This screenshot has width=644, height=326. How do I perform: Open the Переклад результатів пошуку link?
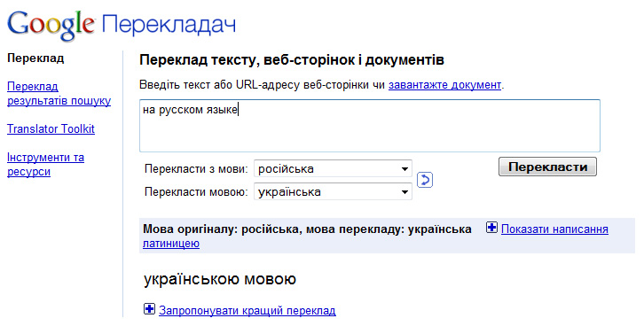pyautogui.click(x=59, y=94)
